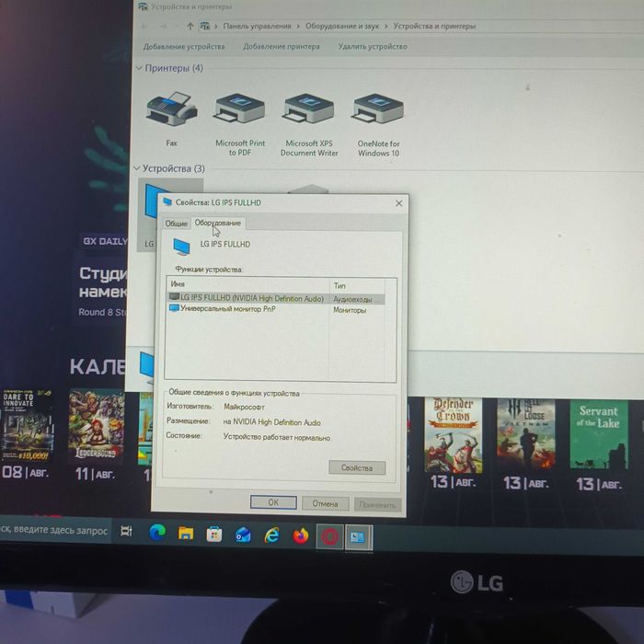
Task: Click Отмена to cancel dialog
Action: tap(326, 503)
